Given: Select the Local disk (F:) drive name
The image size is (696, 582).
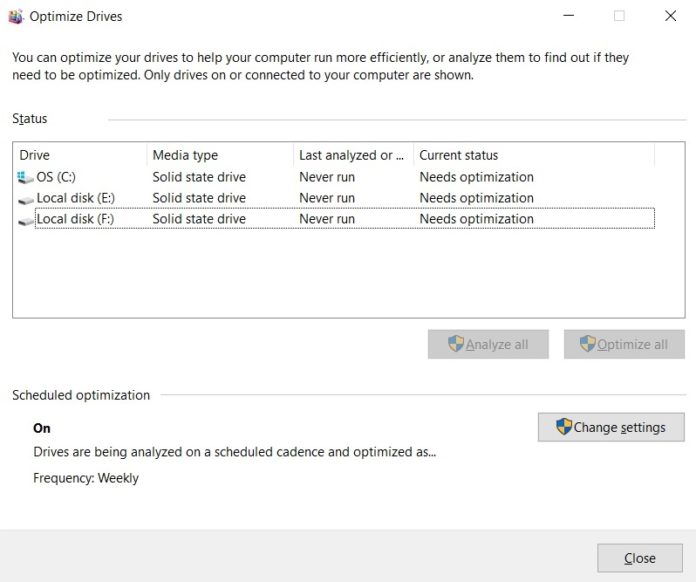Looking at the screenshot, I should [75, 219].
